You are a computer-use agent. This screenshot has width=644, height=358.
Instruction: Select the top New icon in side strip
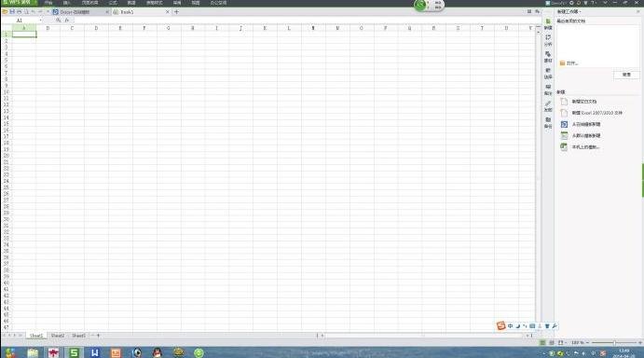pos(548,24)
